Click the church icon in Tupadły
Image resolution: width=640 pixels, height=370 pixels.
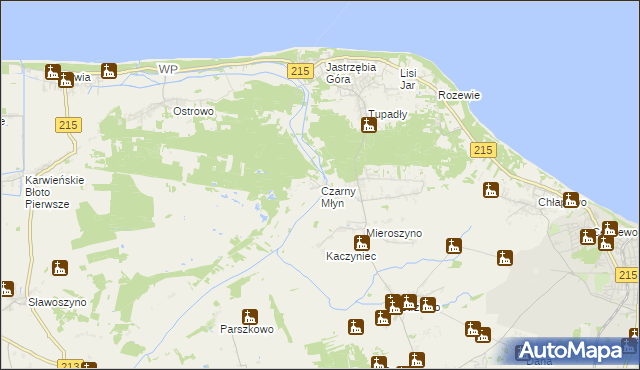coord(369,125)
